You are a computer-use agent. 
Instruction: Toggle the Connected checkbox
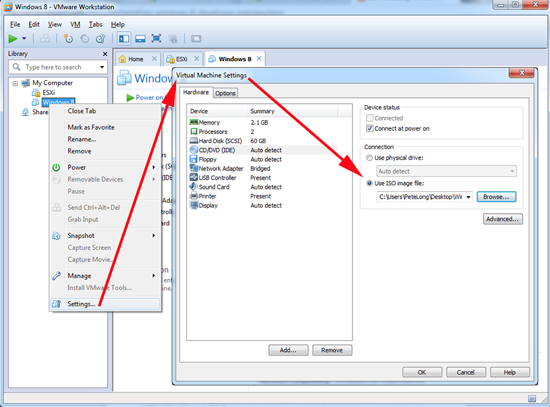click(x=369, y=118)
